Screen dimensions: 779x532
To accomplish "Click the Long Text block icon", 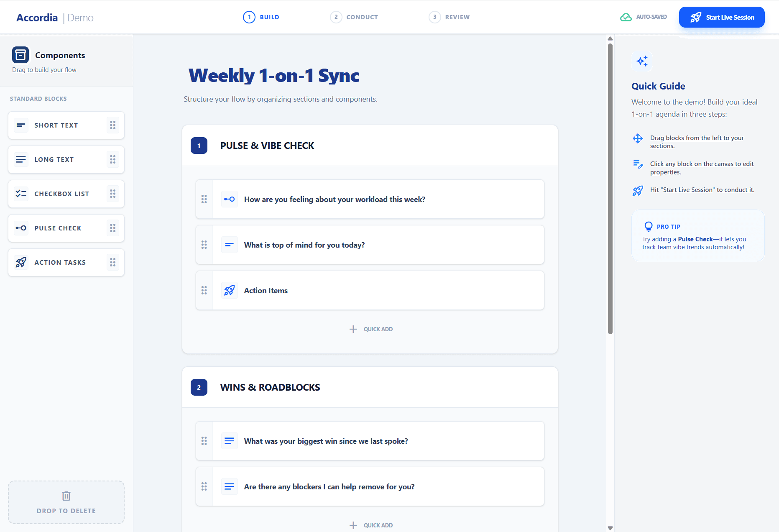I will pos(21,159).
